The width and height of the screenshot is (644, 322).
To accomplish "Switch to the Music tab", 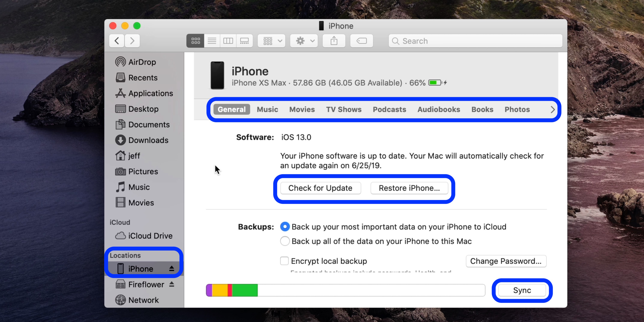I will [x=267, y=109].
